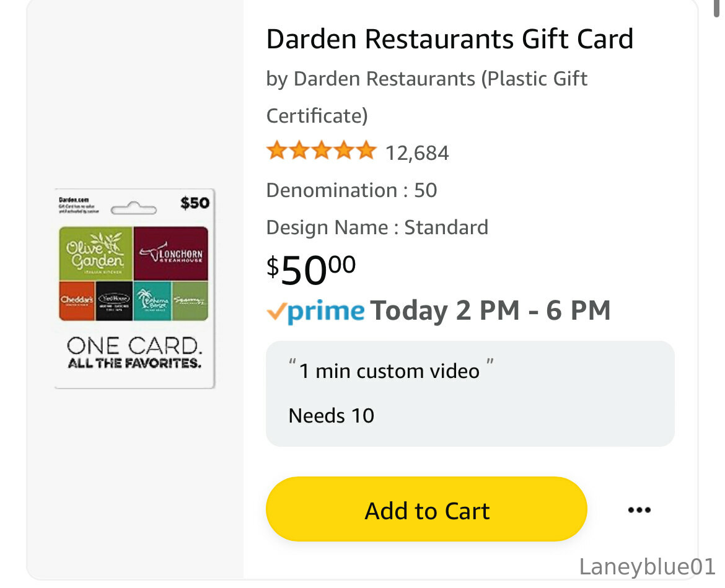
Task: Click the Design Name : Standard text
Action: tap(377, 227)
